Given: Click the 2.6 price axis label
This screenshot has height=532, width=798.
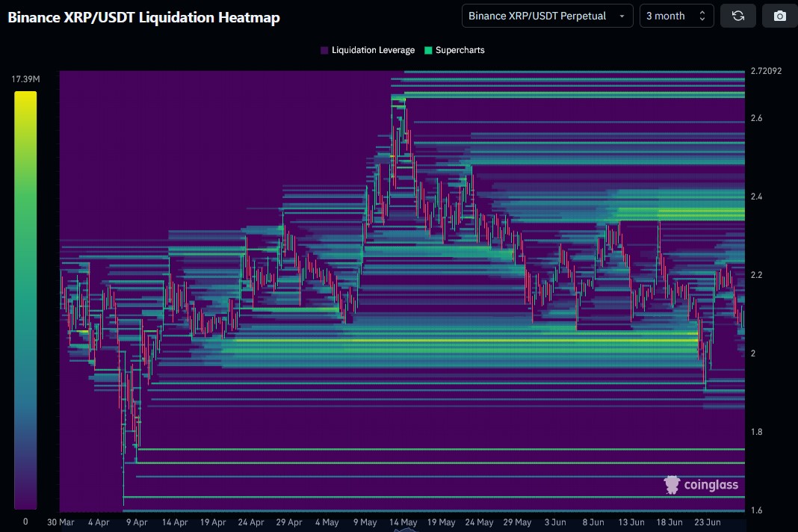Looking at the screenshot, I should 757,118.
